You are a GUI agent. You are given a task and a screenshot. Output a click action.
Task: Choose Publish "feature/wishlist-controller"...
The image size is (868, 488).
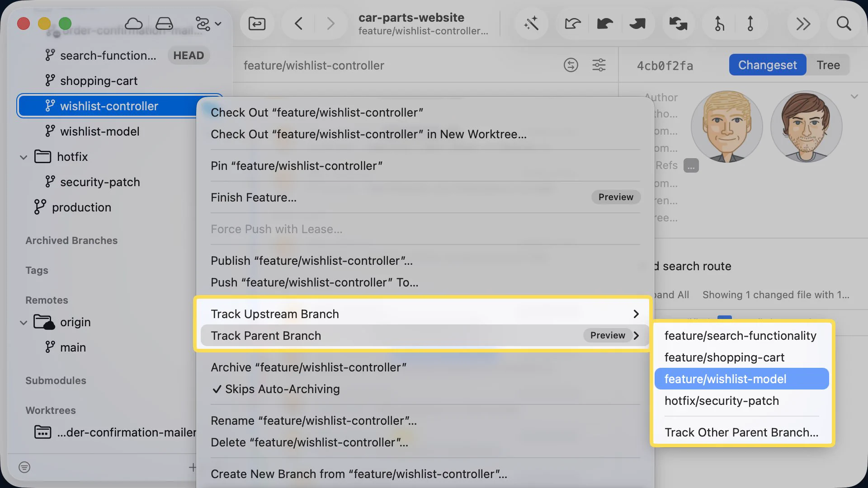tap(425, 261)
